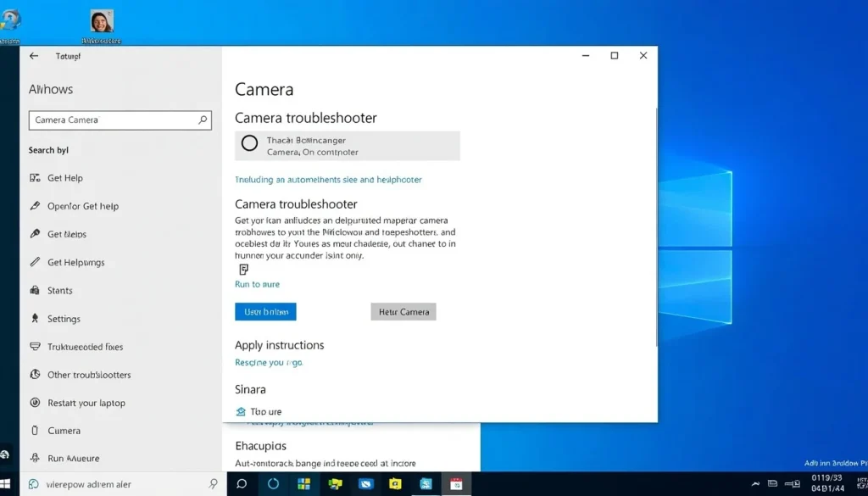Click the window's vertical scrollbar
The image size is (868, 496).
(x=657, y=227)
